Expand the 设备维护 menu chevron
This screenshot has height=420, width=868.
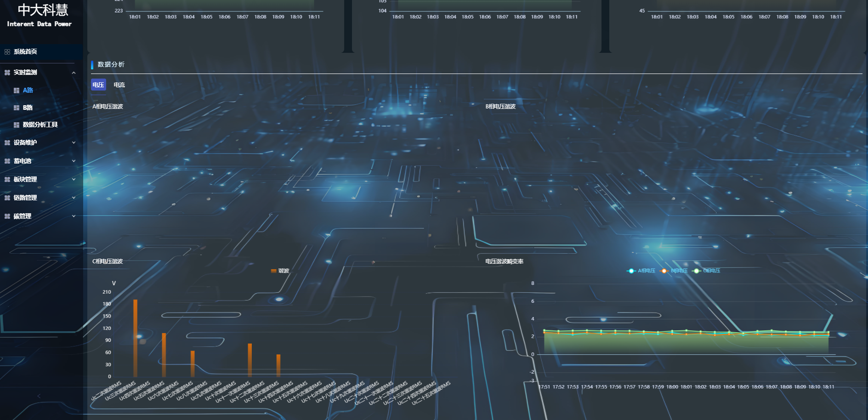[x=74, y=142]
